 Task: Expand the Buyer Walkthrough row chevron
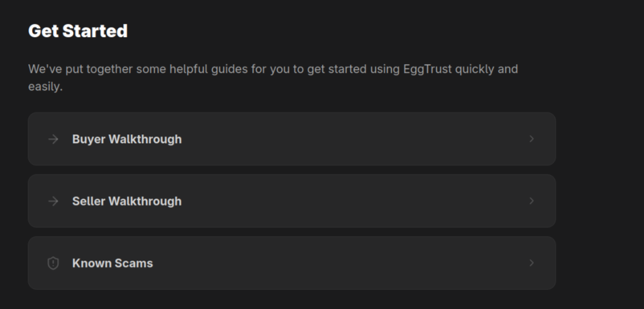[531, 139]
